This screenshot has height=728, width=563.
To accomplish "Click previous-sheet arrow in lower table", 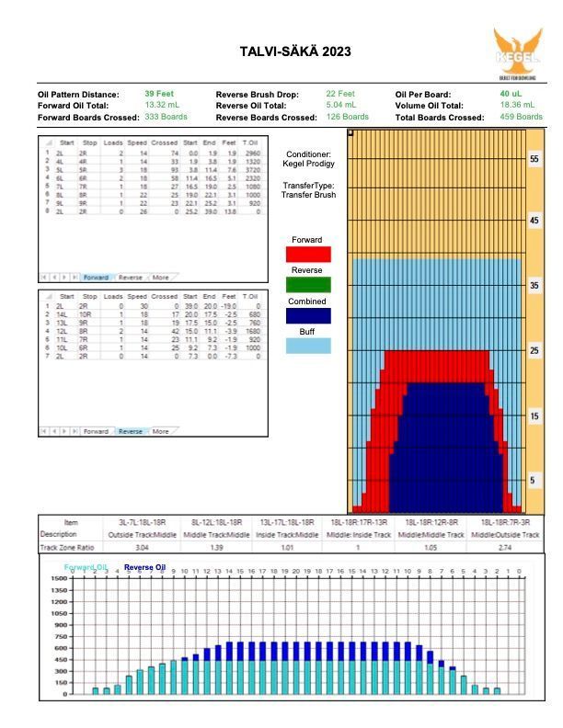I will point(52,431).
